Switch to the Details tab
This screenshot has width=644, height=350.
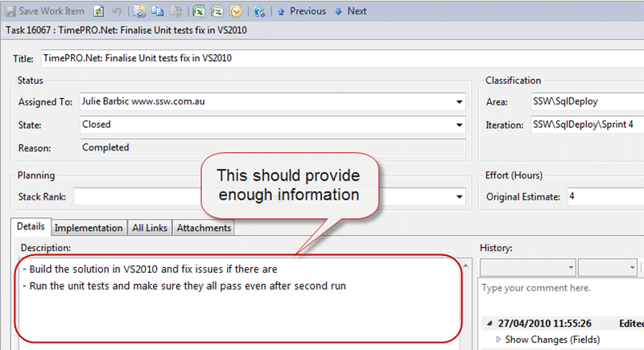click(31, 227)
